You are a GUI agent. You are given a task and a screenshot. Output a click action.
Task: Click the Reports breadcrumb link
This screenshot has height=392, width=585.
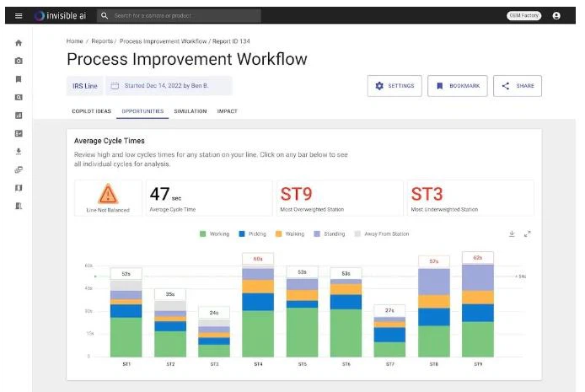[101, 40]
